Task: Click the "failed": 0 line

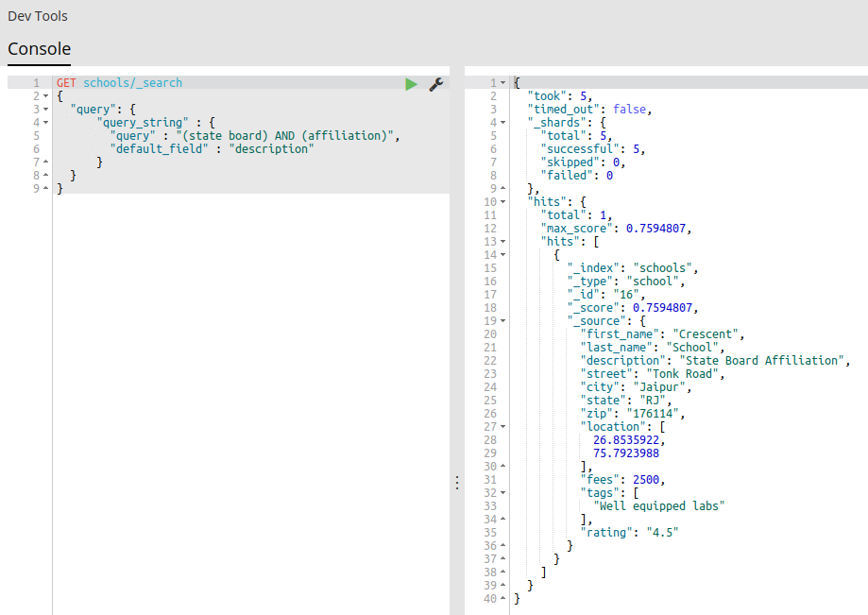Action: pos(577,176)
